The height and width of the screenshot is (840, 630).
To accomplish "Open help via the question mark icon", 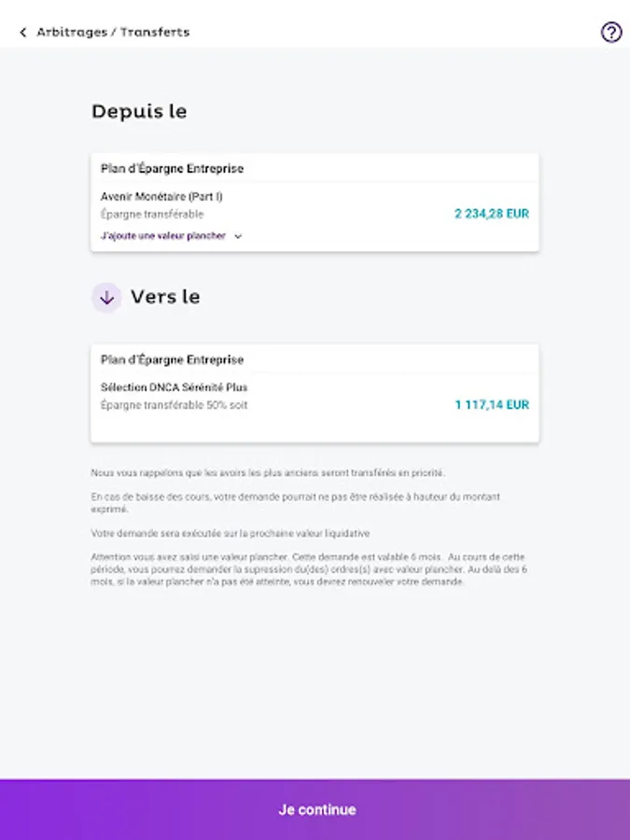I will pos(610,33).
